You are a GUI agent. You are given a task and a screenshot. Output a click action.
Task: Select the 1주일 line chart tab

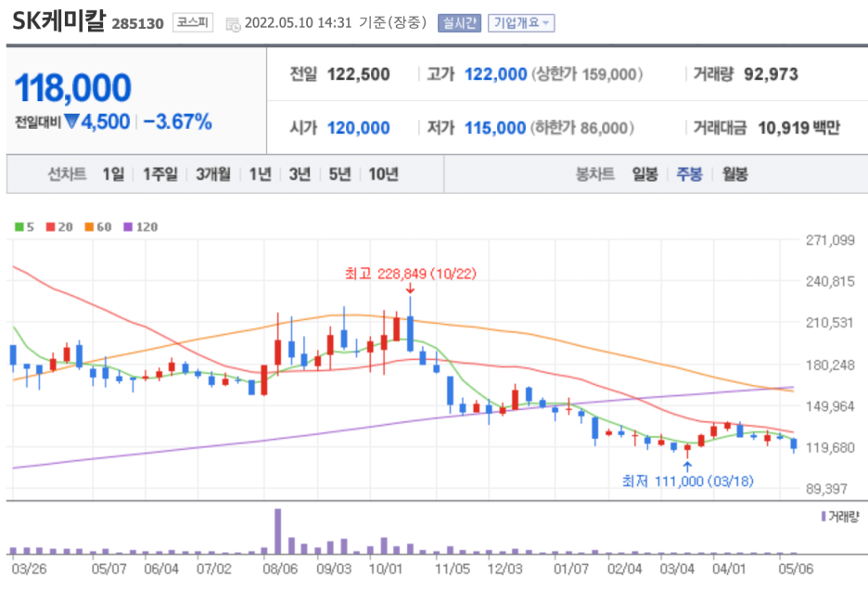tap(160, 174)
